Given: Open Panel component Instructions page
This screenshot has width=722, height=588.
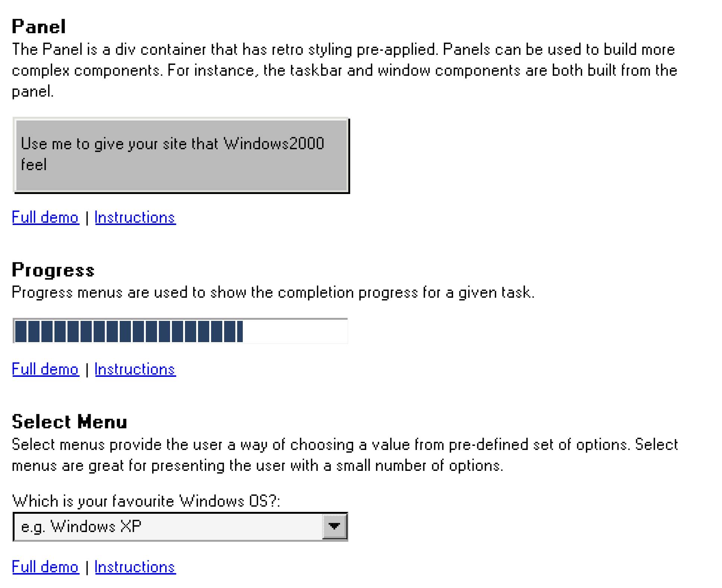Looking at the screenshot, I should (135, 217).
